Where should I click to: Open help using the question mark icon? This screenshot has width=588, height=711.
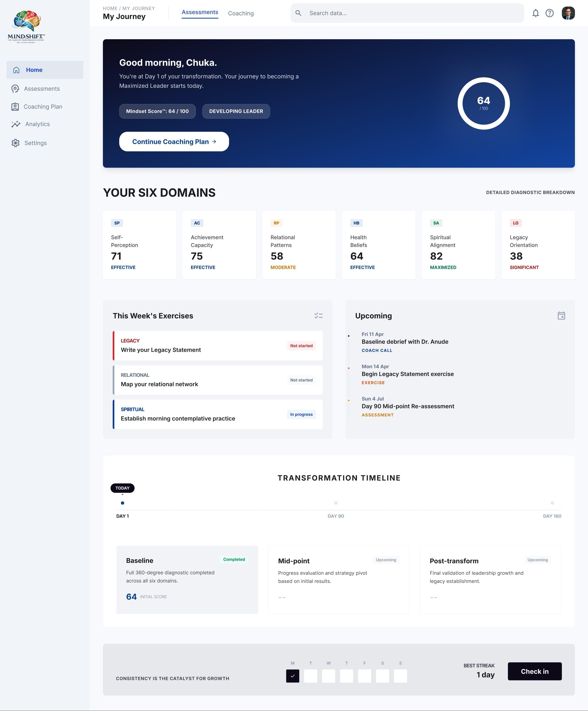(x=550, y=13)
